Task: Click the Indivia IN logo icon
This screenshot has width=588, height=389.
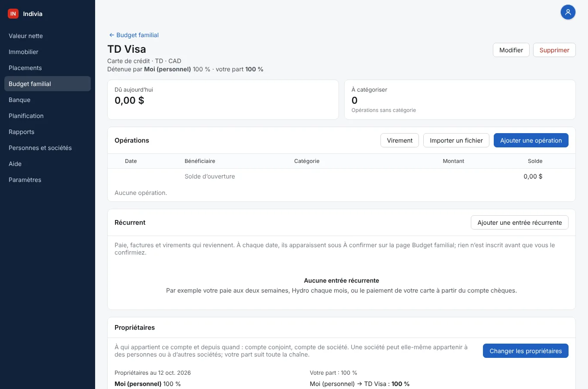Action: pyautogui.click(x=13, y=14)
